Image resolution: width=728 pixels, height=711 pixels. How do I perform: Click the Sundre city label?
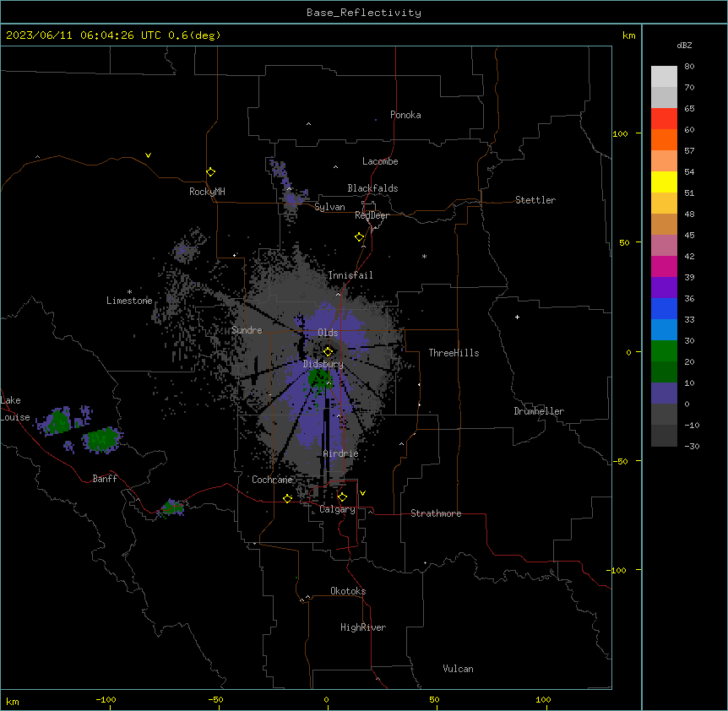coord(247,330)
